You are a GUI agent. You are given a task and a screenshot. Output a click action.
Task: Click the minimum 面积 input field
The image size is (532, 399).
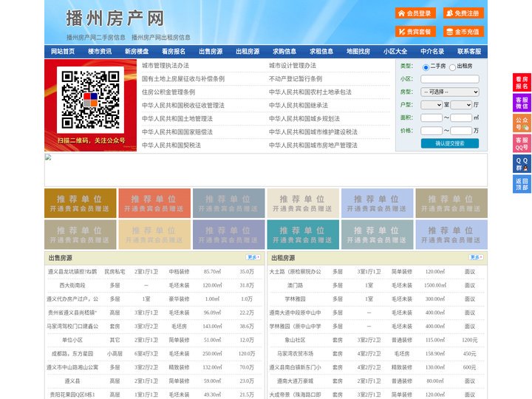[432, 117]
